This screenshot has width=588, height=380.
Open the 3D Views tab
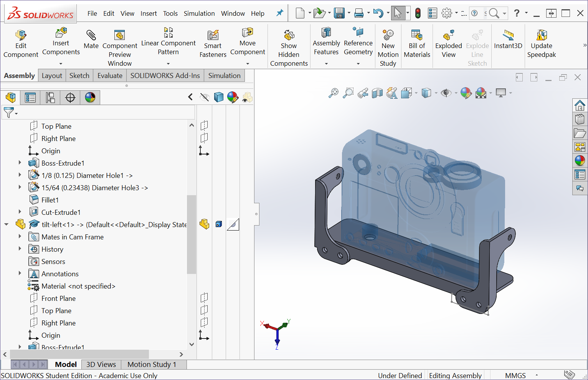tap(101, 364)
